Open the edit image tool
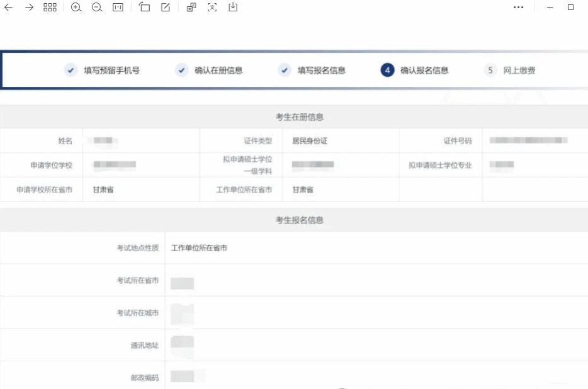The image size is (588, 389). click(x=165, y=8)
